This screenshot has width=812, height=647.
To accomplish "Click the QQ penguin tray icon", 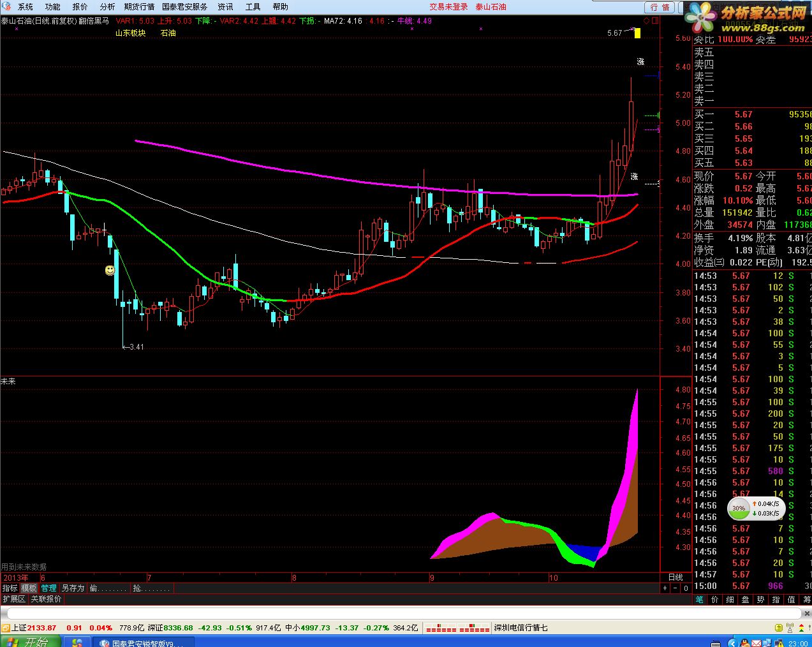I will click(746, 643).
